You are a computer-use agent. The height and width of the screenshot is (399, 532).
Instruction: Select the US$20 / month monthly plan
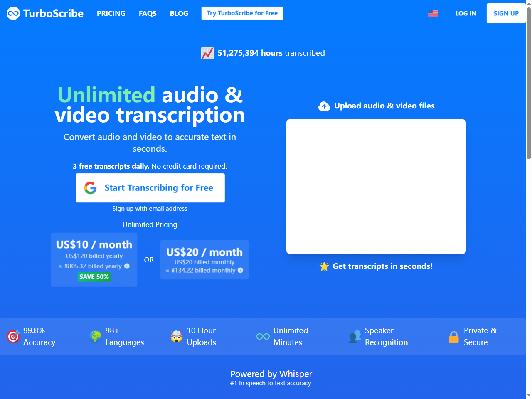(x=204, y=260)
